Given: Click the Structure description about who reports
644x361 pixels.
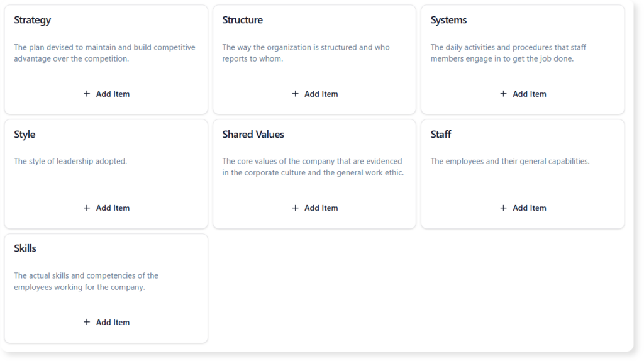Looking at the screenshot, I should point(306,53).
